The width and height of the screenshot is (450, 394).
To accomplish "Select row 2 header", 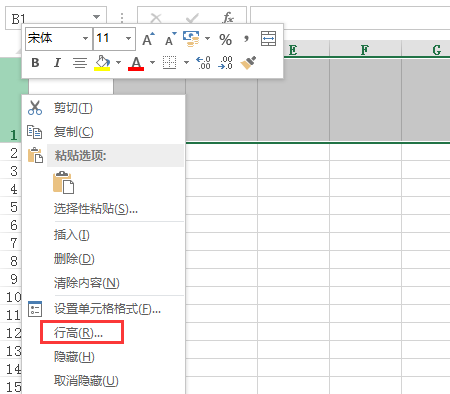I will click(x=11, y=153).
